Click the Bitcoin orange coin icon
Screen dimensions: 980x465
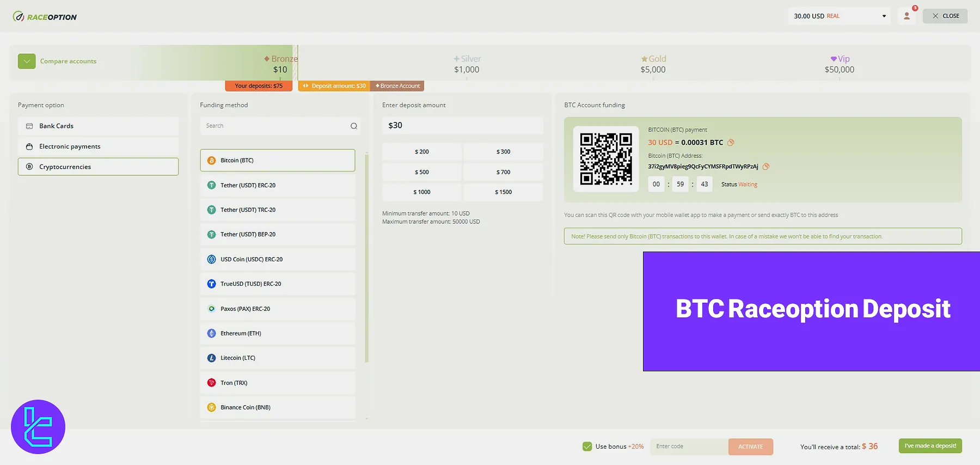click(212, 160)
